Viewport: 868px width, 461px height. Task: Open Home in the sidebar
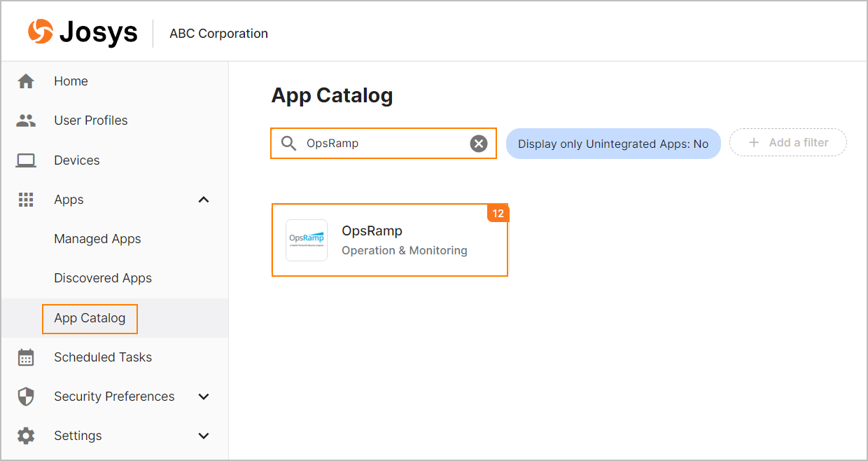(71, 81)
